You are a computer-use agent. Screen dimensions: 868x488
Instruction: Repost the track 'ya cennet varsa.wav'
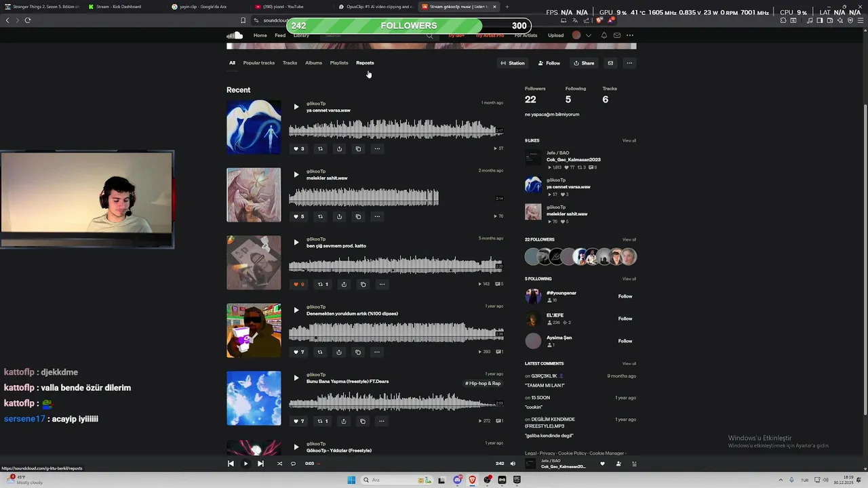(x=321, y=148)
